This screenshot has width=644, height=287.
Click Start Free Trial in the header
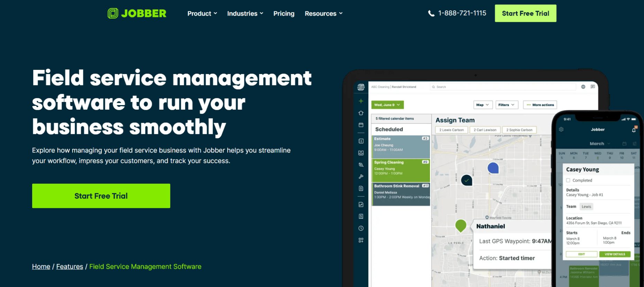tap(526, 13)
